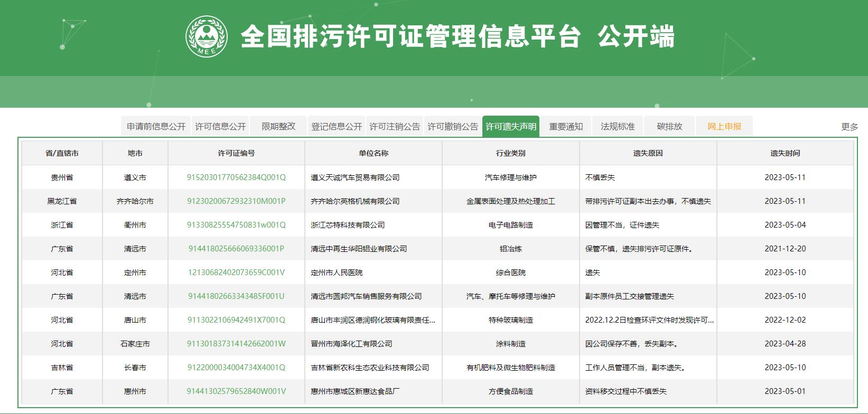Click date 2022-12-02 cell
The height and width of the screenshot is (414, 868).
pyautogui.click(x=785, y=320)
